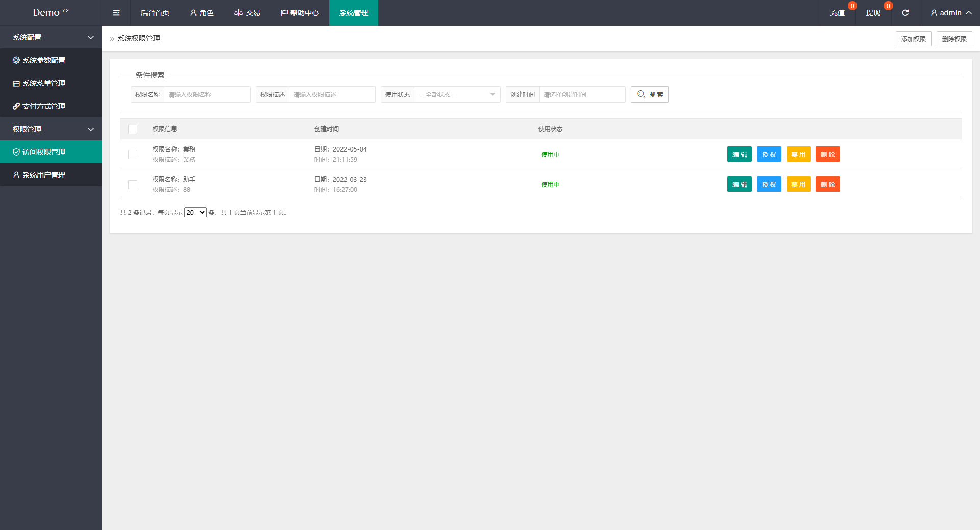The height and width of the screenshot is (530, 980).
Task: Click the 添加权限 button
Action: tap(913, 39)
